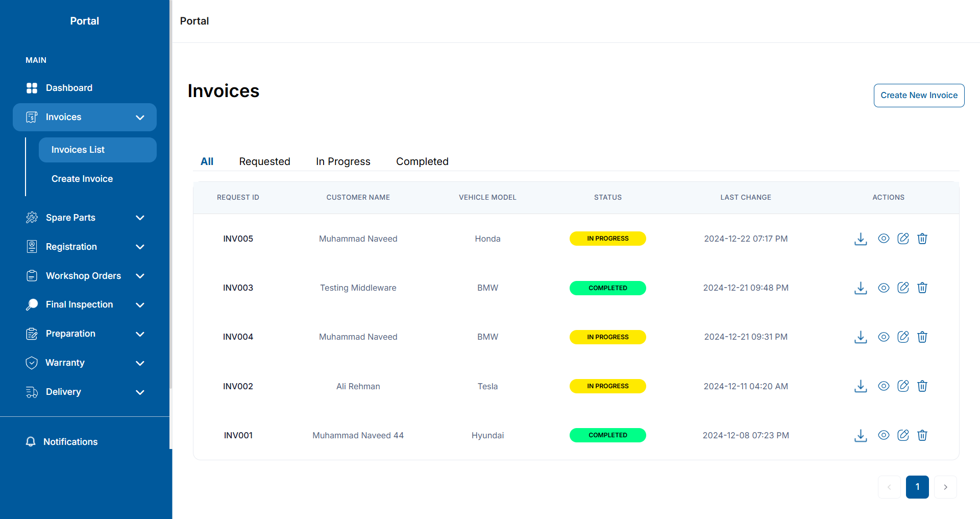Edit invoice INV003
The height and width of the screenshot is (519, 980).
903,288
